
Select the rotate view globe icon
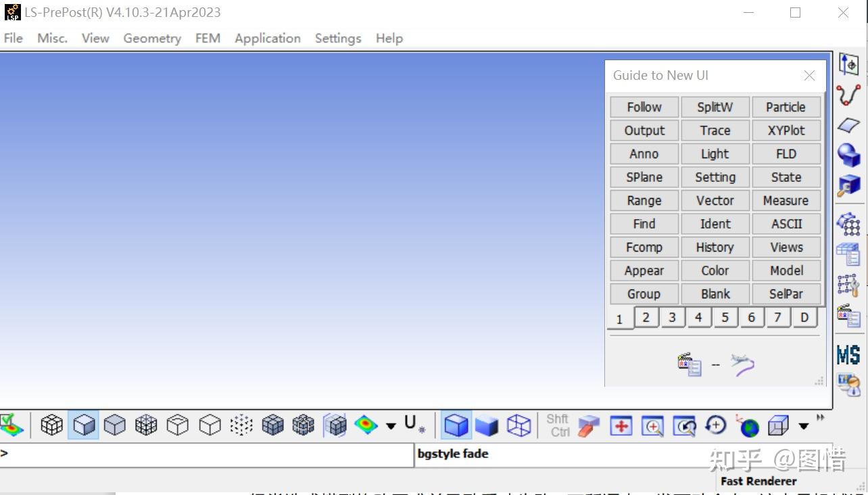[748, 427]
